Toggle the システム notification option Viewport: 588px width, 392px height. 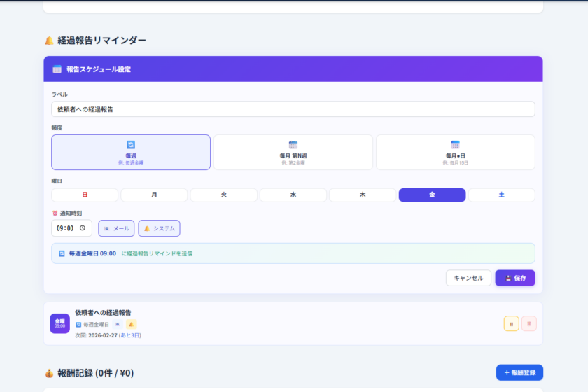[x=159, y=228]
